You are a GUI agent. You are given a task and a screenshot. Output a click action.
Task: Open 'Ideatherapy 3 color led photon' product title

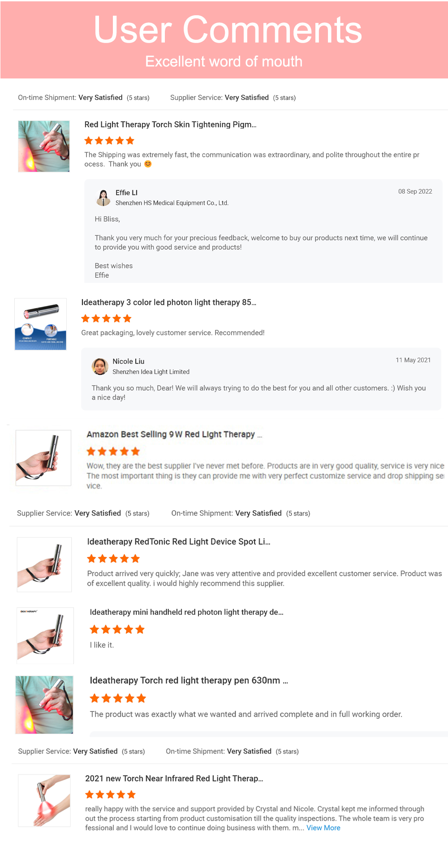point(168,302)
